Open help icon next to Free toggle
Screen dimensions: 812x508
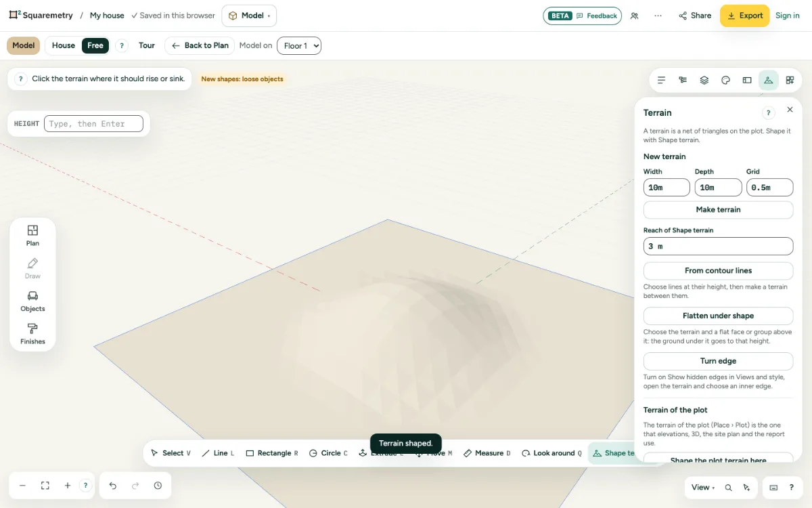[121, 45]
